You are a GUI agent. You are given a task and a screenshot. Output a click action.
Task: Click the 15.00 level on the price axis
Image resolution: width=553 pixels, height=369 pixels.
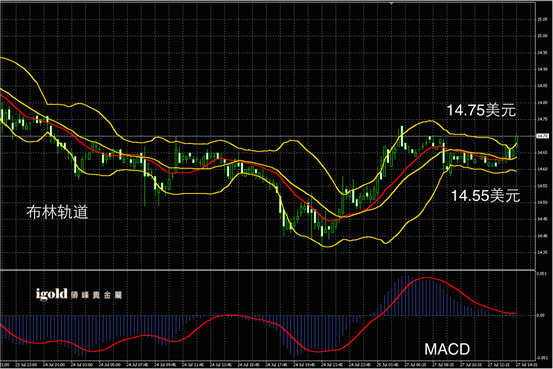coord(542,36)
